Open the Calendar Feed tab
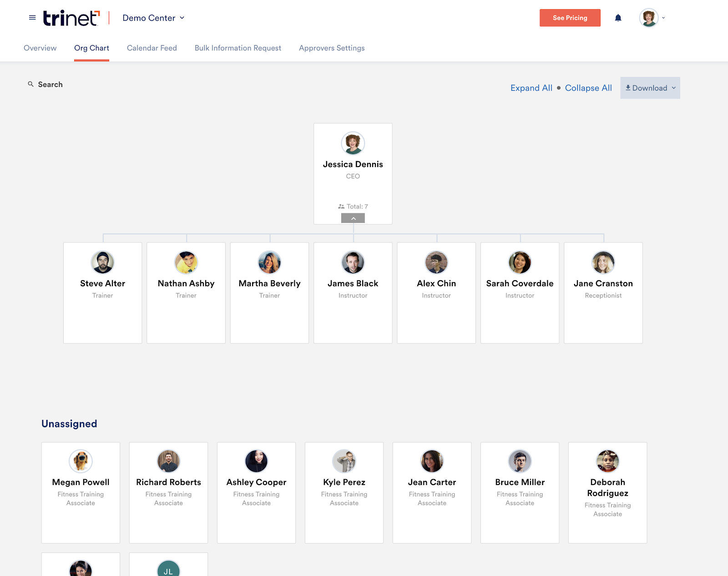This screenshot has width=728, height=576. point(152,48)
